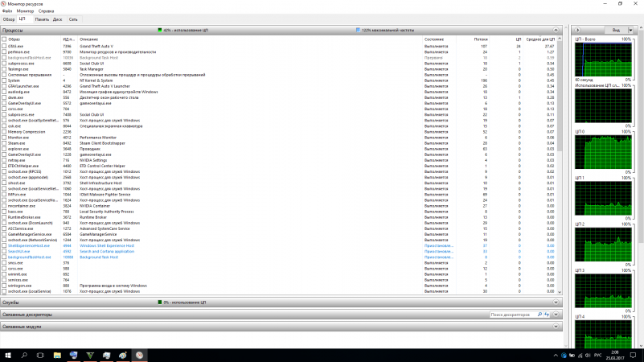Check the dwm.exe process checkbox

click(4, 98)
